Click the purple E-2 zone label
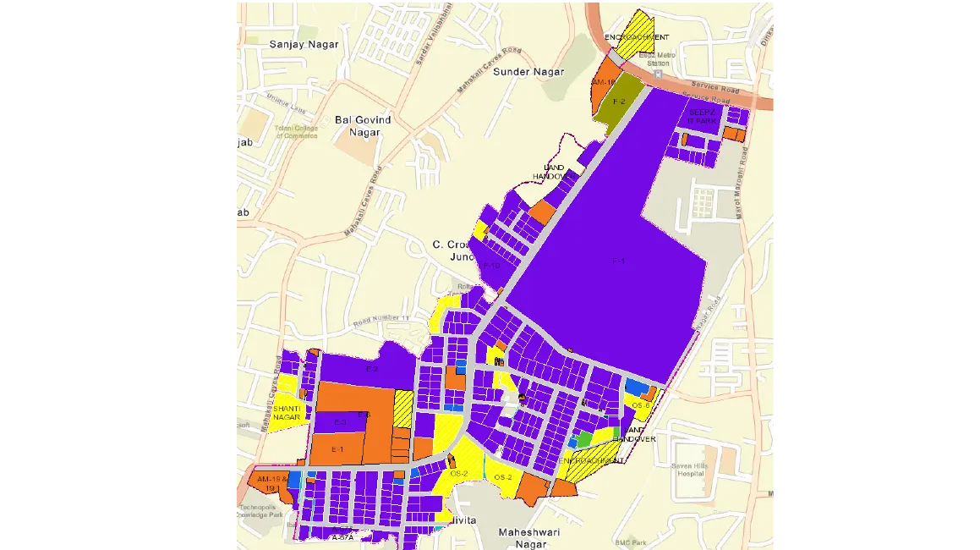The width and height of the screenshot is (980, 550). pyautogui.click(x=372, y=369)
